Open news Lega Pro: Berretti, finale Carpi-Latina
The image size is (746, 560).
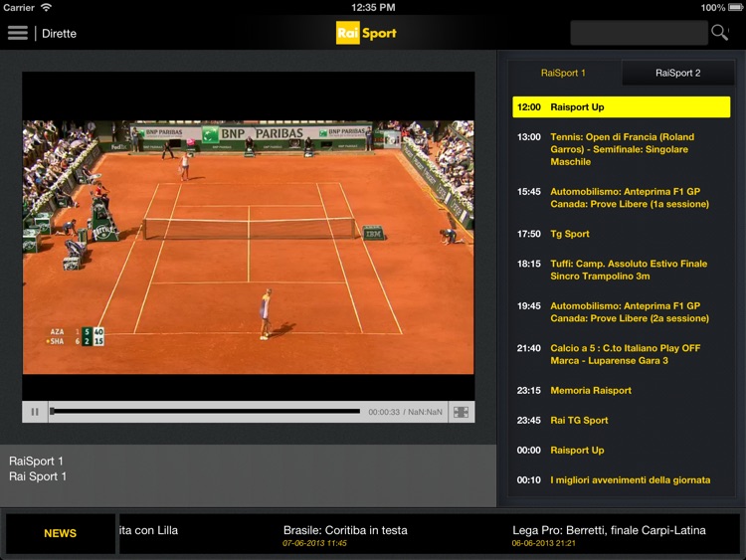(609, 535)
